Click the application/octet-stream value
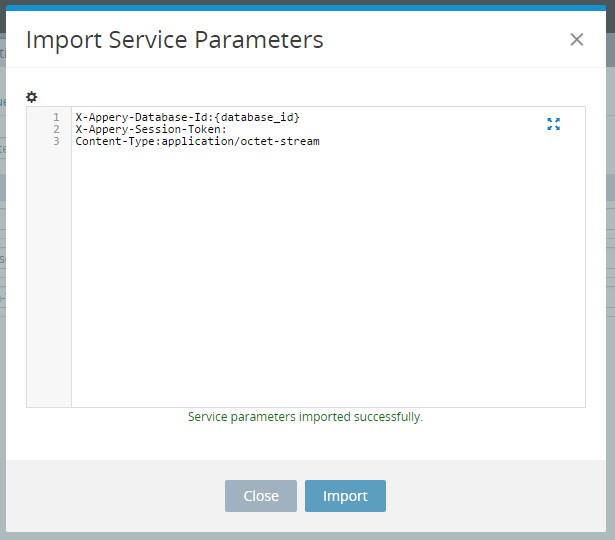This screenshot has width=615, height=540. click(240, 141)
